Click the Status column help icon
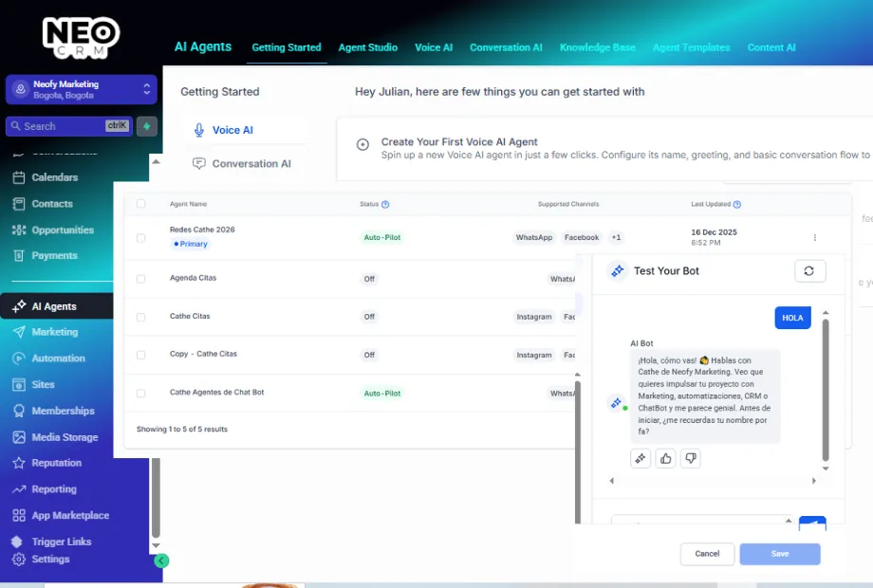This screenshot has height=588, width=873. click(385, 204)
